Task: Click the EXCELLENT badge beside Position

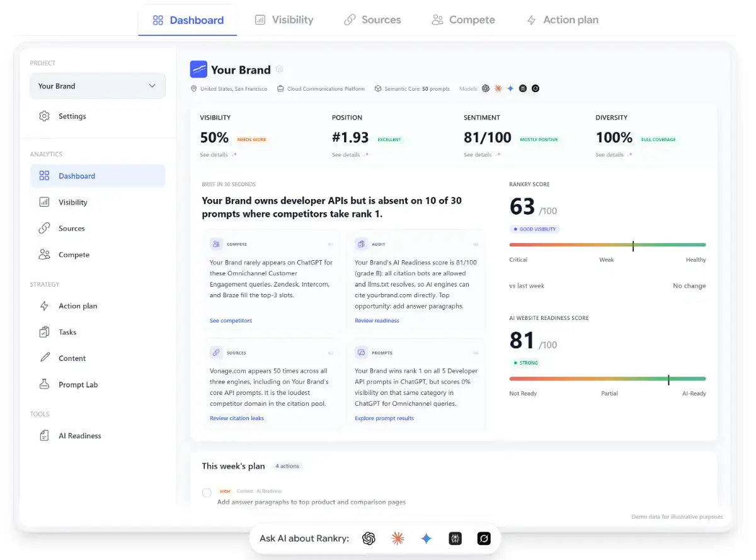Action: tap(389, 140)
